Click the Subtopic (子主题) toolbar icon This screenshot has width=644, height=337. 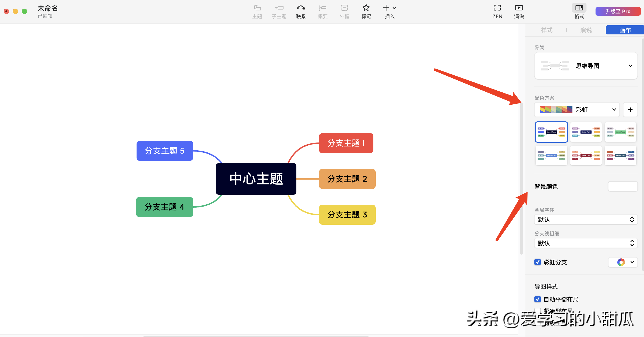pos(279,12)
